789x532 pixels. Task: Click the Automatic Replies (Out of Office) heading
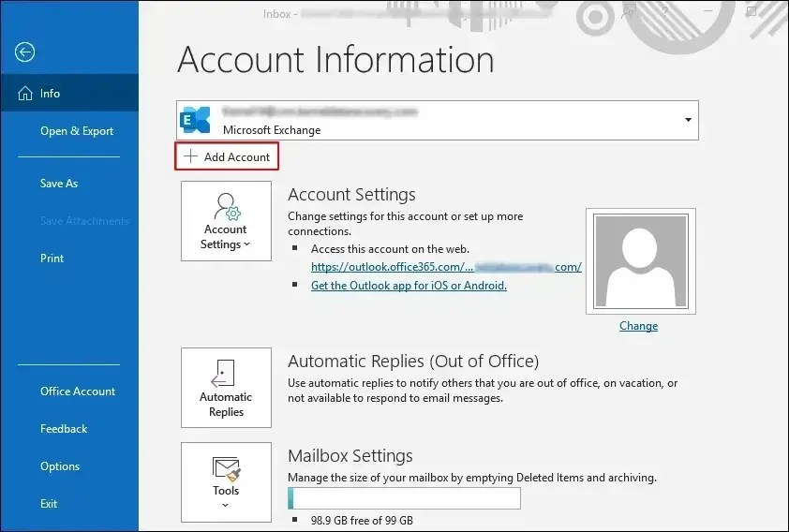pyautogui.click(x=413, y=361)
